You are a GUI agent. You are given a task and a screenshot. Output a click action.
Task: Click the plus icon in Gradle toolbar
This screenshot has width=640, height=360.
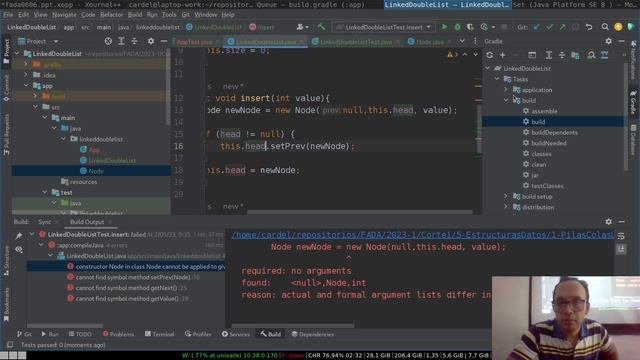(x=502, y=55)
